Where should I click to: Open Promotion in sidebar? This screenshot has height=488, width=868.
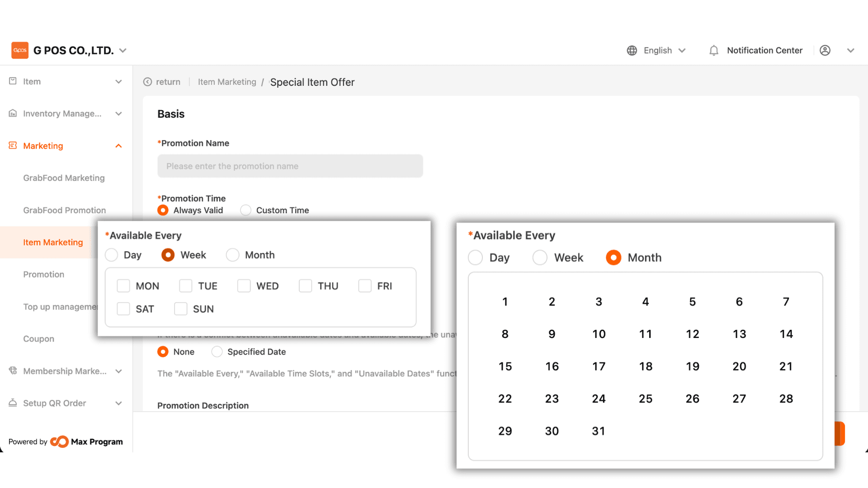click(x=43, y=274)
